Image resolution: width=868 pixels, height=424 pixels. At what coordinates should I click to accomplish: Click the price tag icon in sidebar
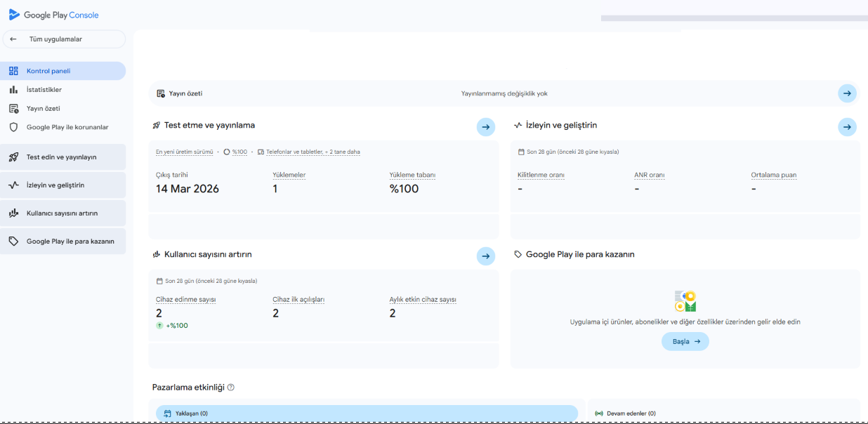[13, 241]
